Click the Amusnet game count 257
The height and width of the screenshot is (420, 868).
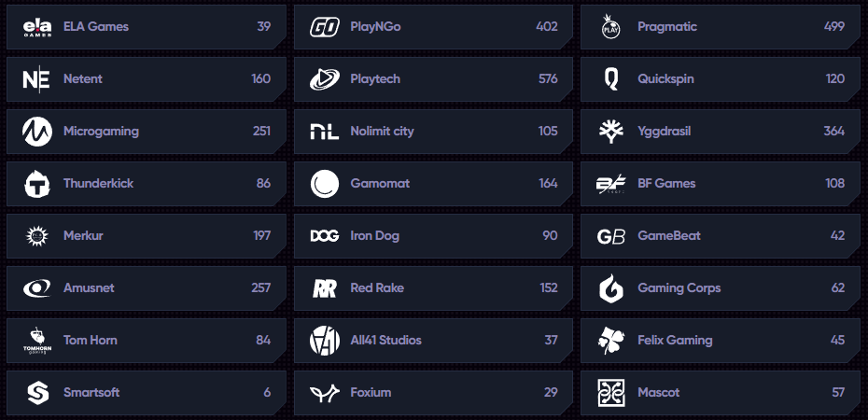click(x=260, y=288)
